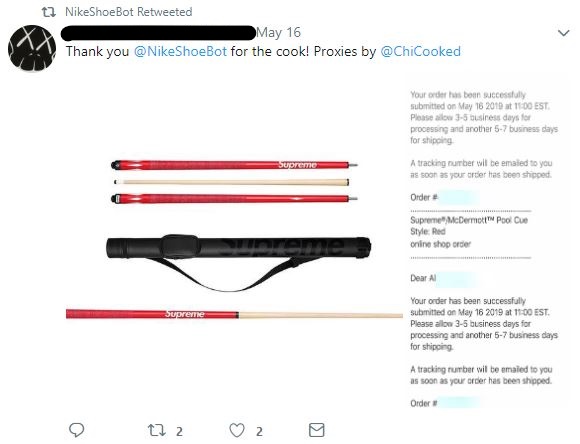Click the reply speech bubble icon
The height and width of the screenshot is (444, 580).
click(x=77, y=430)
